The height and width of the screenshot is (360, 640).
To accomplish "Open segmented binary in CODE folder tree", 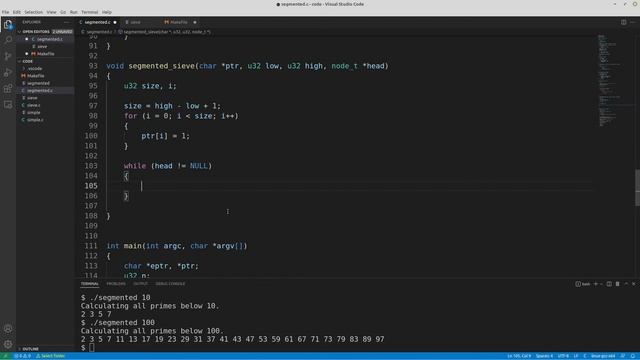I will tap(38, 83).
